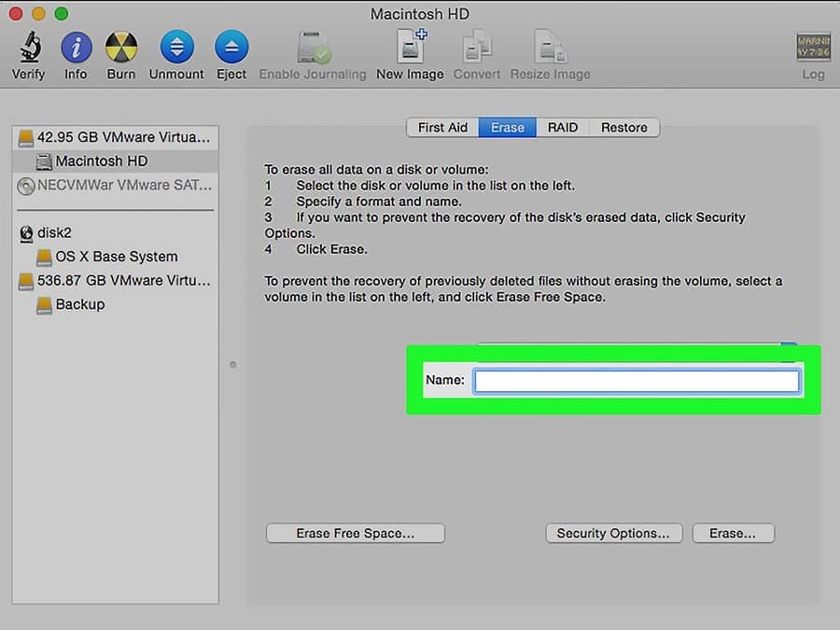Click the "Name:" label
Viewport: 840px width, 630px height.
coord(444,380)
